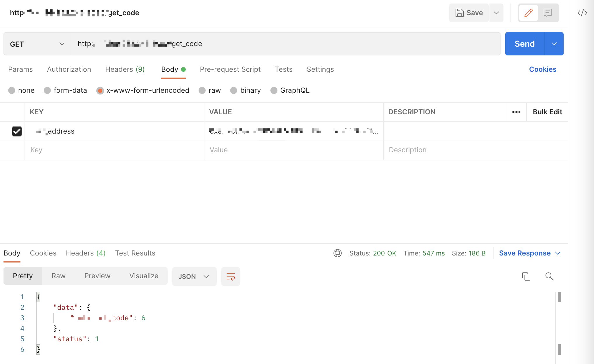Screen dimensions: 594x364
Task: Copy response using the copy icon
Action: (x=526, y=276)
